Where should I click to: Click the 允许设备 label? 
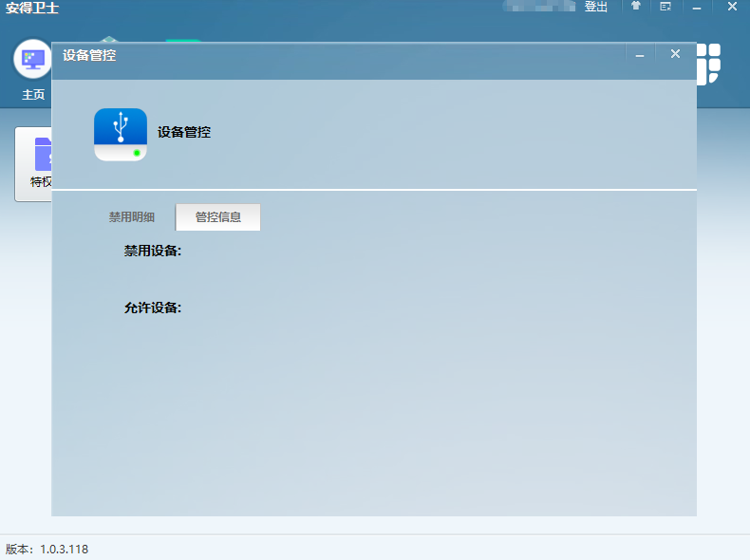point(153,308)
